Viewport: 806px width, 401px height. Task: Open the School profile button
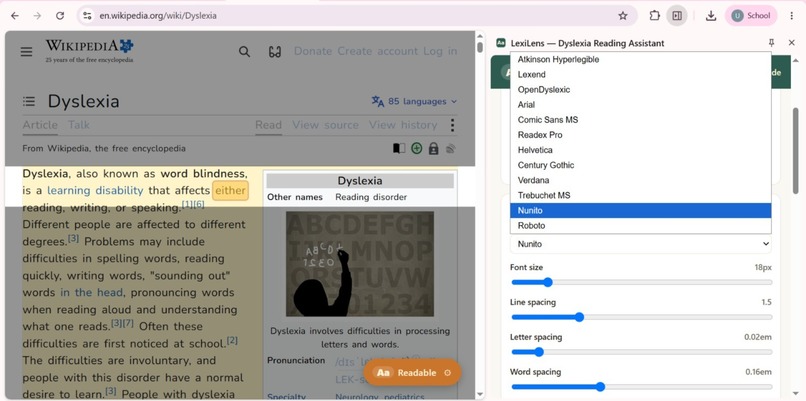pyautogui.click(x=751, y=15)
